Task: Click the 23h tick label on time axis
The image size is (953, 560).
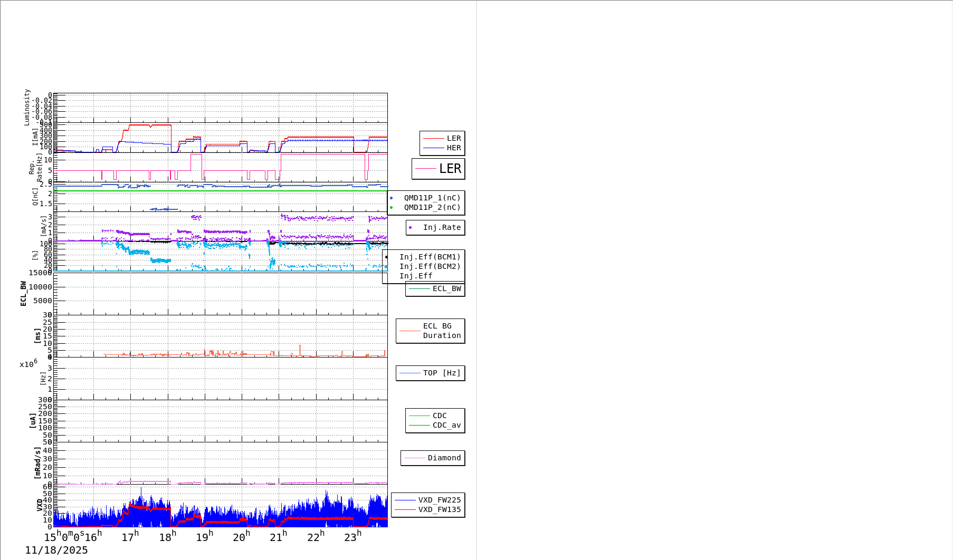Action: 352,537
